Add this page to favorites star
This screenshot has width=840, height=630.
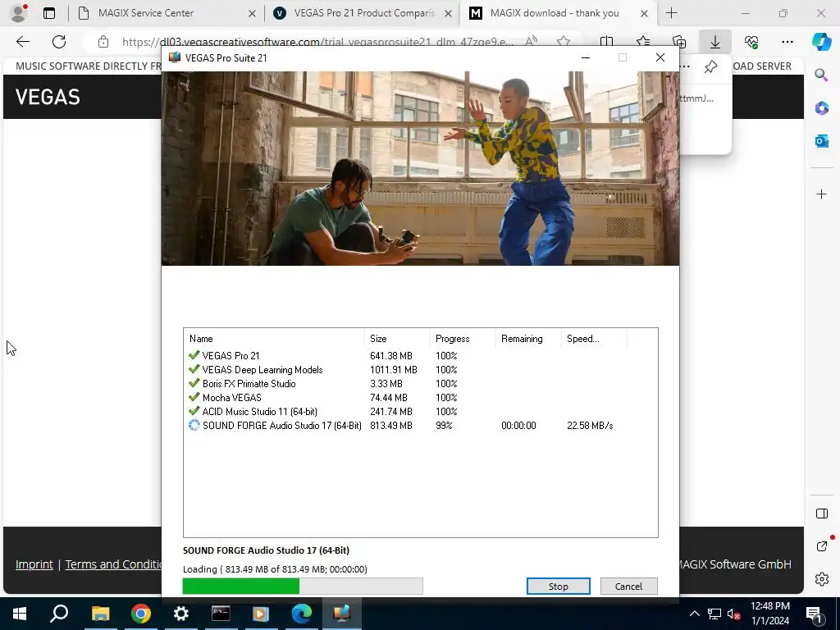(563, 41)
